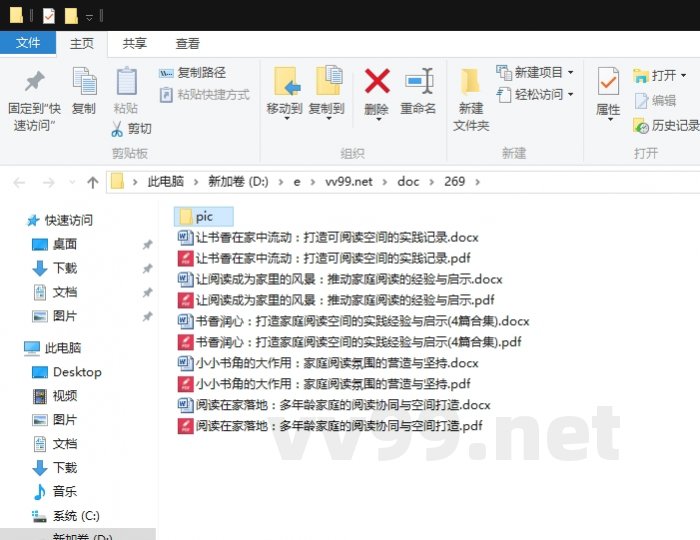This screenshot has height=540, width=700.
Task: Select Copy path (复制路径)
Action: pyautogui.click(x=192, y=72)
